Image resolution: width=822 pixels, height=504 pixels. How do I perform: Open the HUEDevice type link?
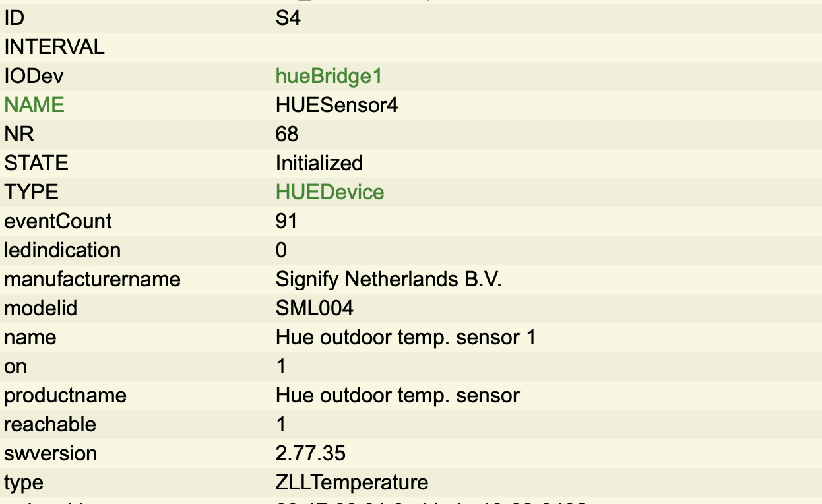pos(329,193)
